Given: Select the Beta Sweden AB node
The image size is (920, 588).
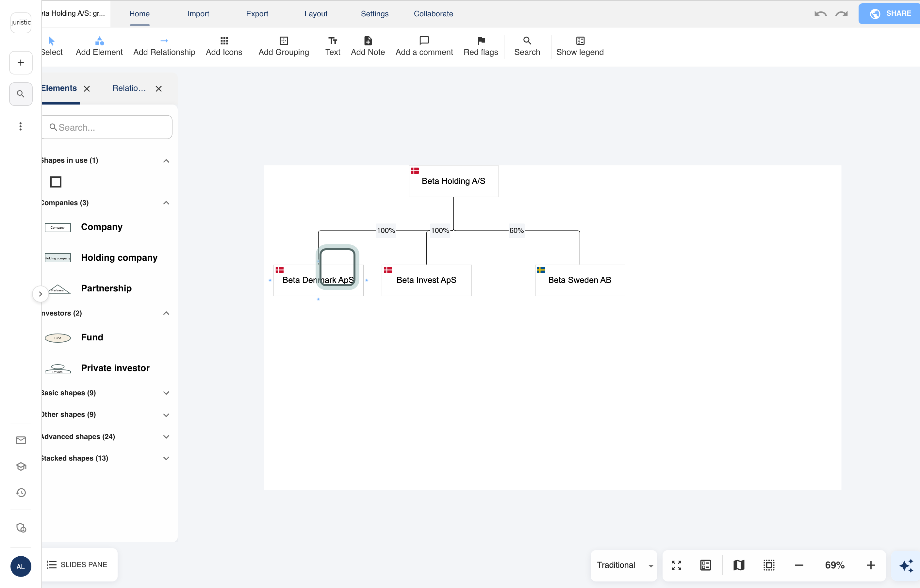Looking at the screenshot, I should (x=580, y=280).
